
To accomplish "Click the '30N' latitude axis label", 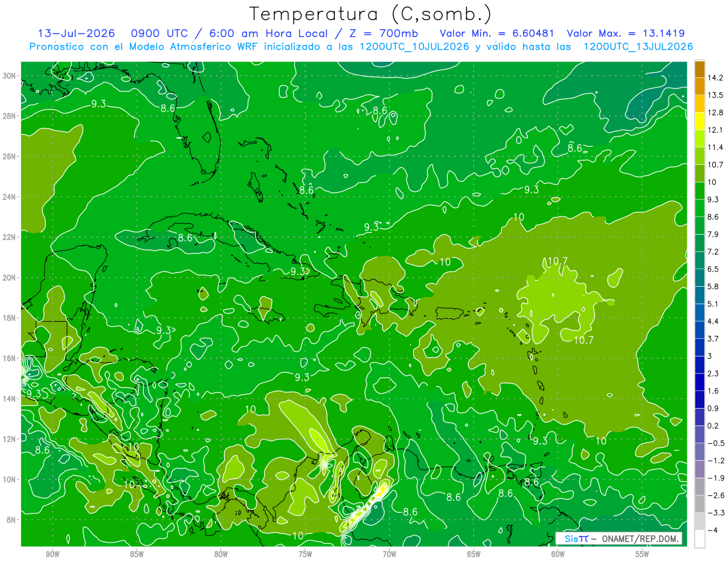I will 10,76.
